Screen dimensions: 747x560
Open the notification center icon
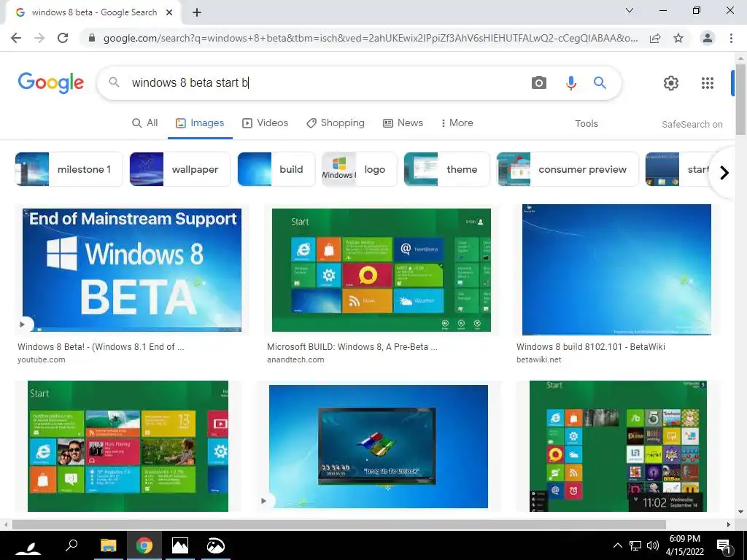click(724, 546)
